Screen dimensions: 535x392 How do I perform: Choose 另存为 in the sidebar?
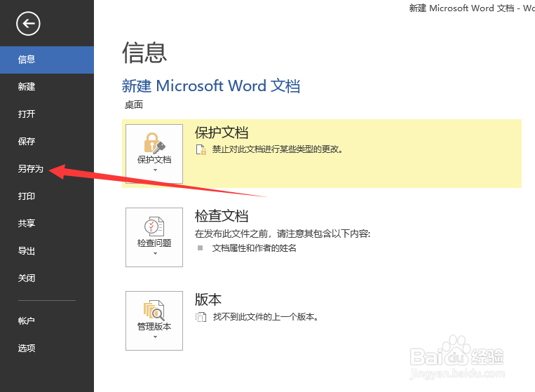click(47, 169)
